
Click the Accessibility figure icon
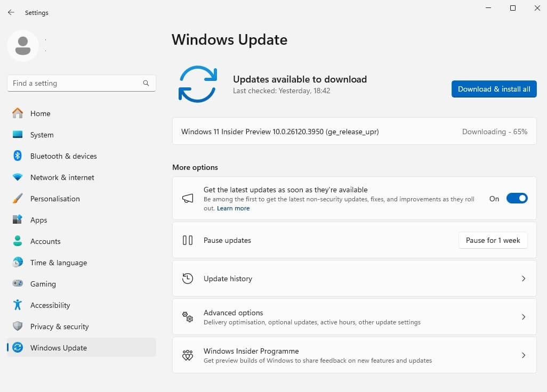[18, 305]
